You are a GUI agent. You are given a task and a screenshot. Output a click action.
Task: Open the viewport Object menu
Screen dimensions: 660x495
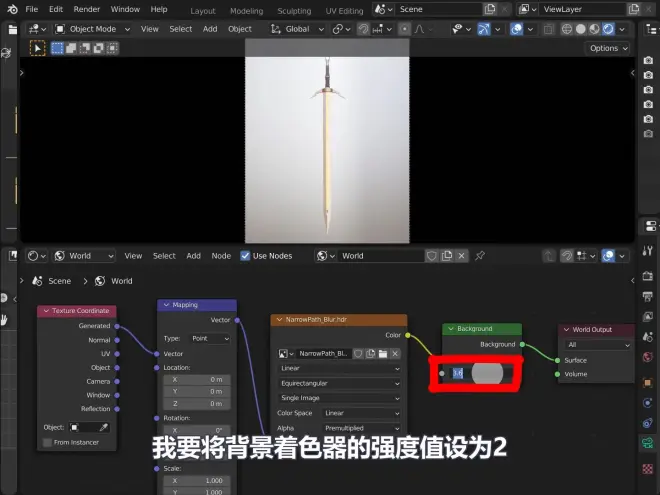click(x=240, y=29)
